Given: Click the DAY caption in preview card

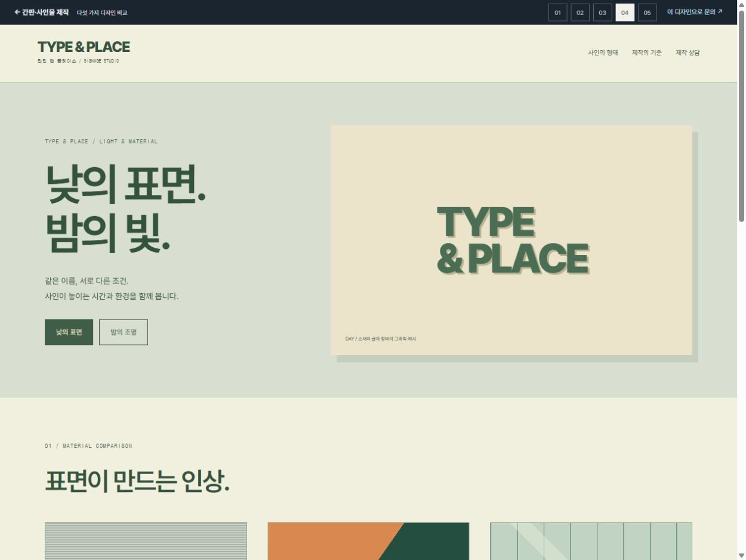Looking at the screenshot, I should tap(381, 339).
